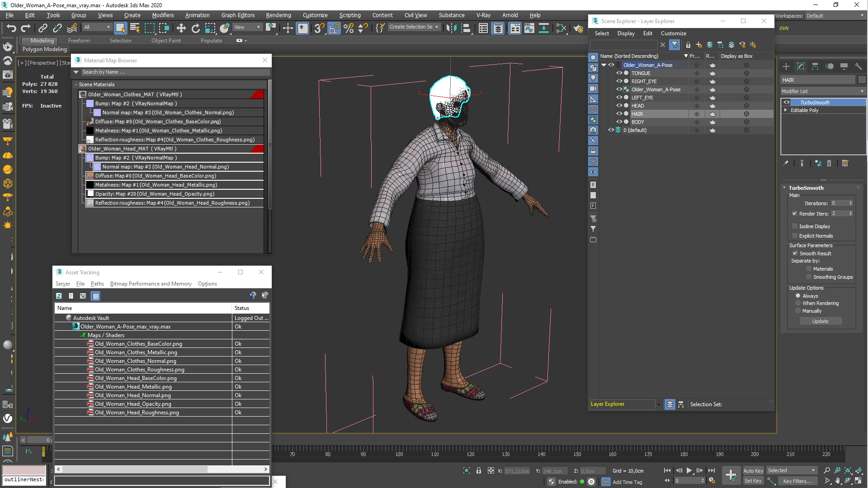Image resolution: width=868 pixels, height=488 pixels.
Task: Select the Move transform tool
Action: [x=181, y=28]
